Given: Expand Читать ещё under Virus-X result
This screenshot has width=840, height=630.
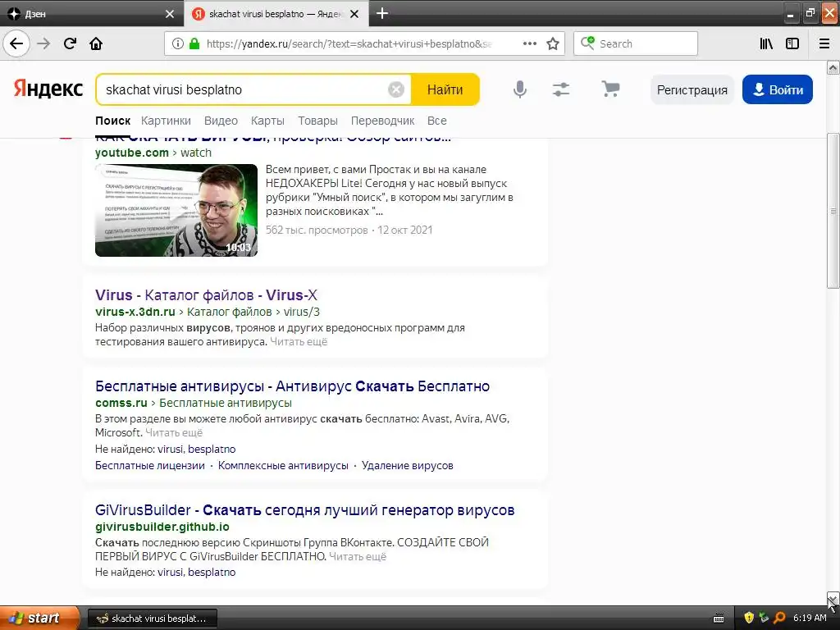Looking at the screenshot, I should click(299, 342).
